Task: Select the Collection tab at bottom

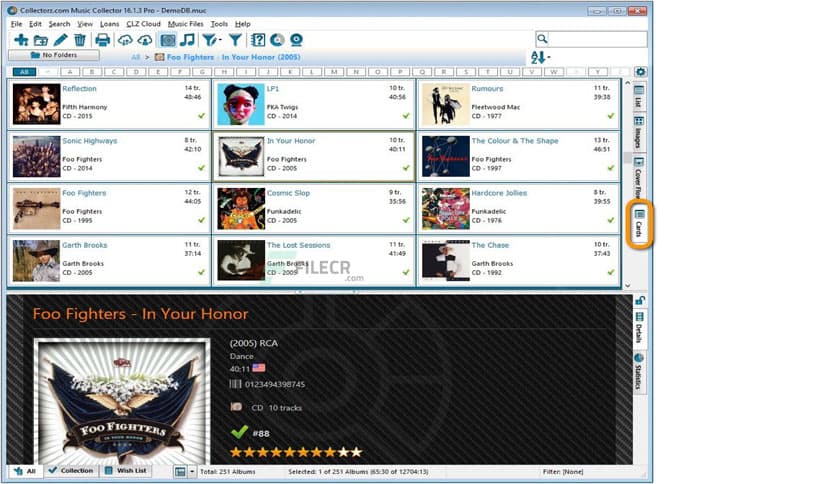Action: (70, 471)
